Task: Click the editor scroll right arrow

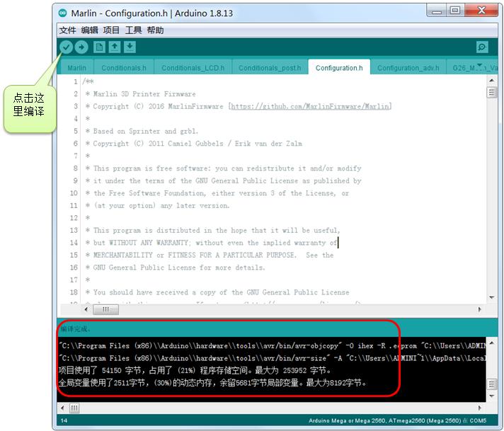Action: tap(479, 309)
